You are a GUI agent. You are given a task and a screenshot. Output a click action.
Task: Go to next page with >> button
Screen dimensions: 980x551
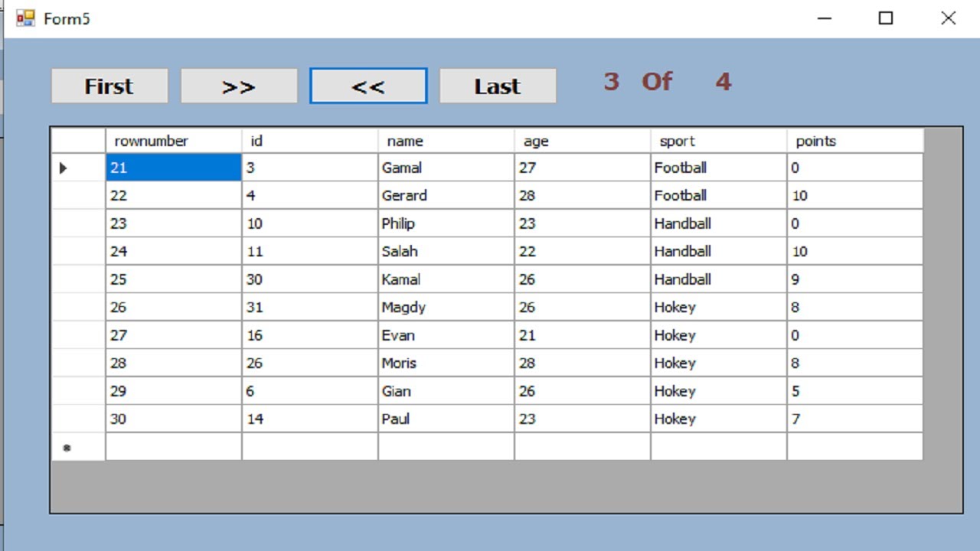point(239,86)
